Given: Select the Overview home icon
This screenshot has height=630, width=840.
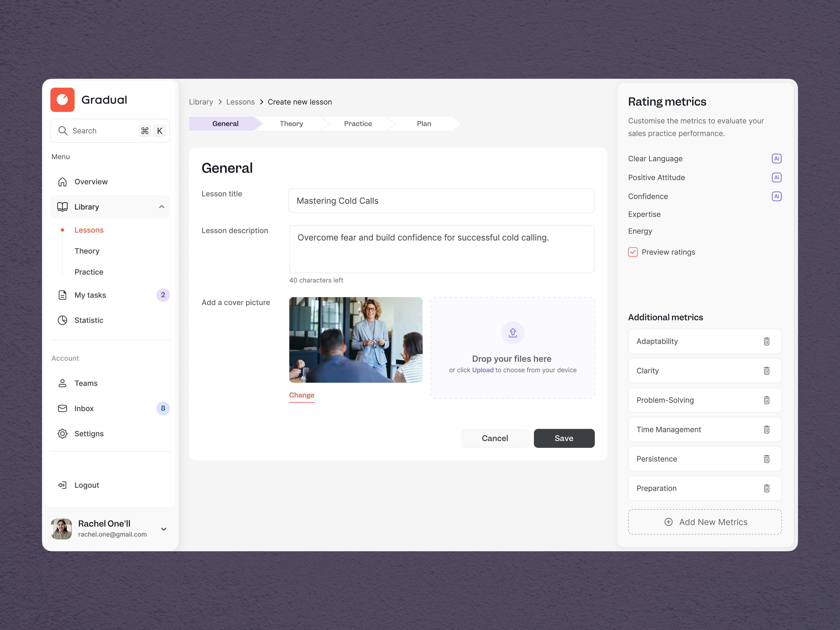Looking at the screenshot, I should click(63, 181).
